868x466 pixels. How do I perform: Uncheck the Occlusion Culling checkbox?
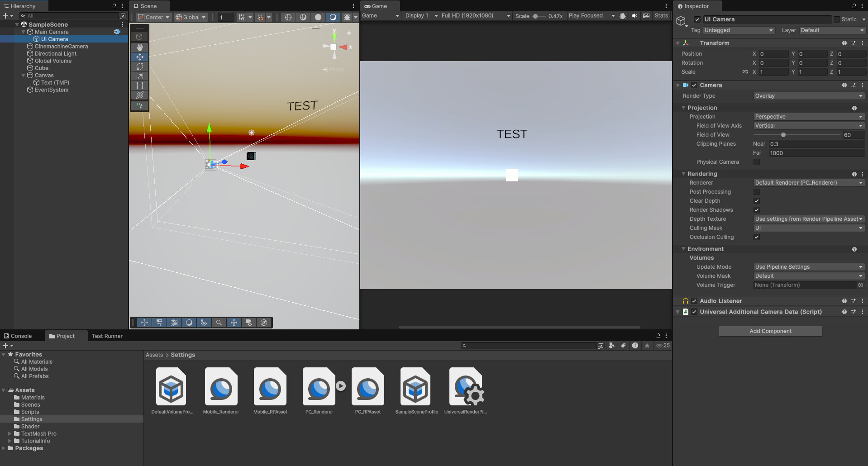coord(756,237)
